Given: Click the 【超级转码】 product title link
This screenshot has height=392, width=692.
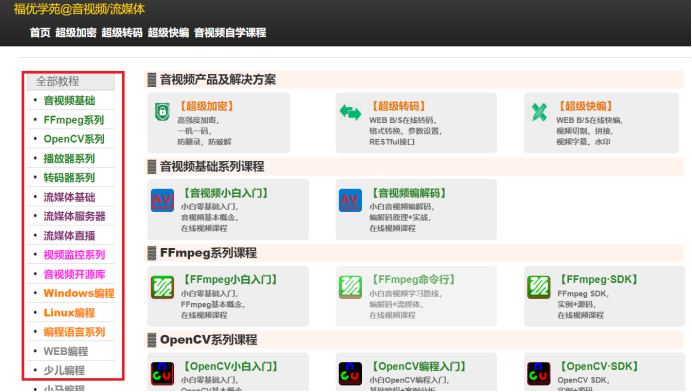Looking at the screenshot, I should pyautogui.click(x=399, y=106).
